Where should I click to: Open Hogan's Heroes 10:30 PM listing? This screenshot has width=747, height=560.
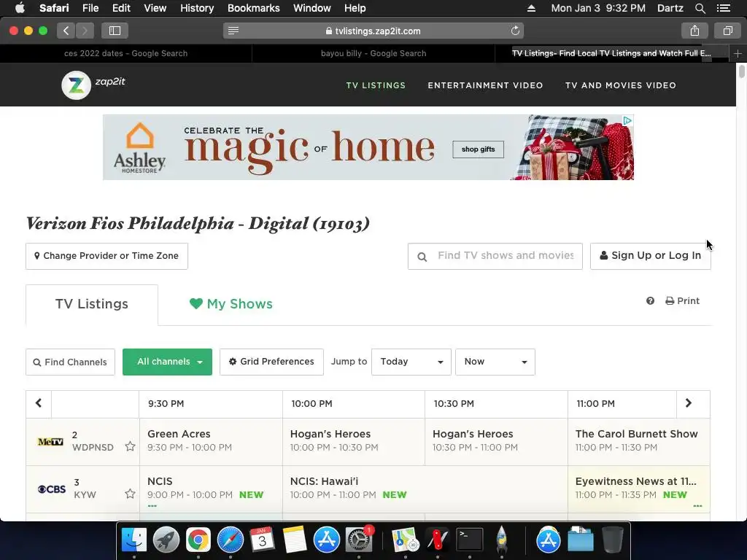pyautogui.click(x=496, y=441)
